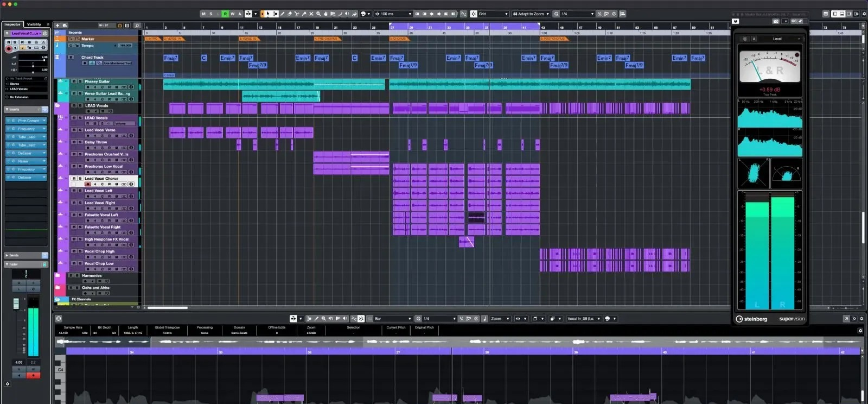
Task: Click No Track Preset field in Inspector
Action: pos(26,79)
